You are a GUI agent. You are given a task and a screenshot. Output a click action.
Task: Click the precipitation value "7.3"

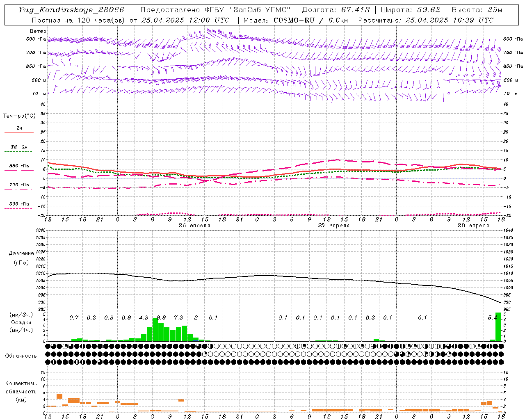tap(178, 318)
